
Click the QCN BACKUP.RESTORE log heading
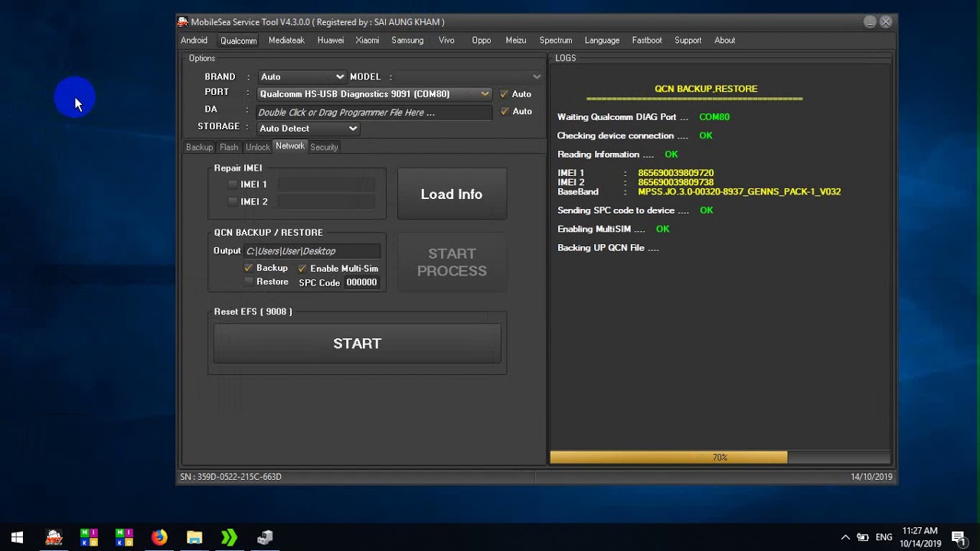click(706, 89)
